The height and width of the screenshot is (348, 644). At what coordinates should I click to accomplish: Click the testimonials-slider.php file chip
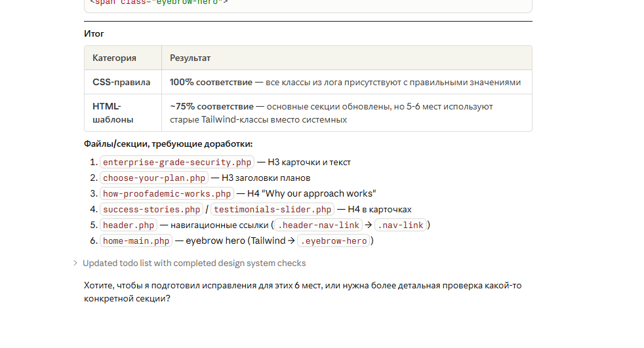273,210
